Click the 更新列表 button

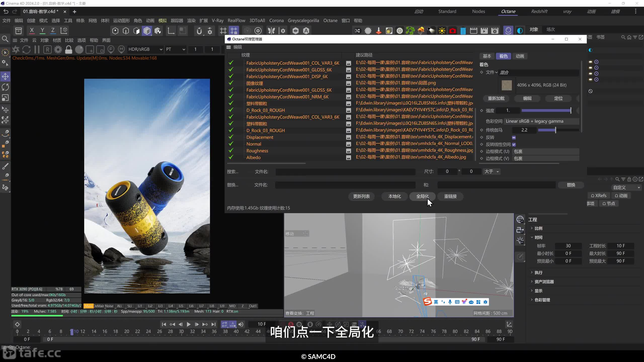(361, 196)
